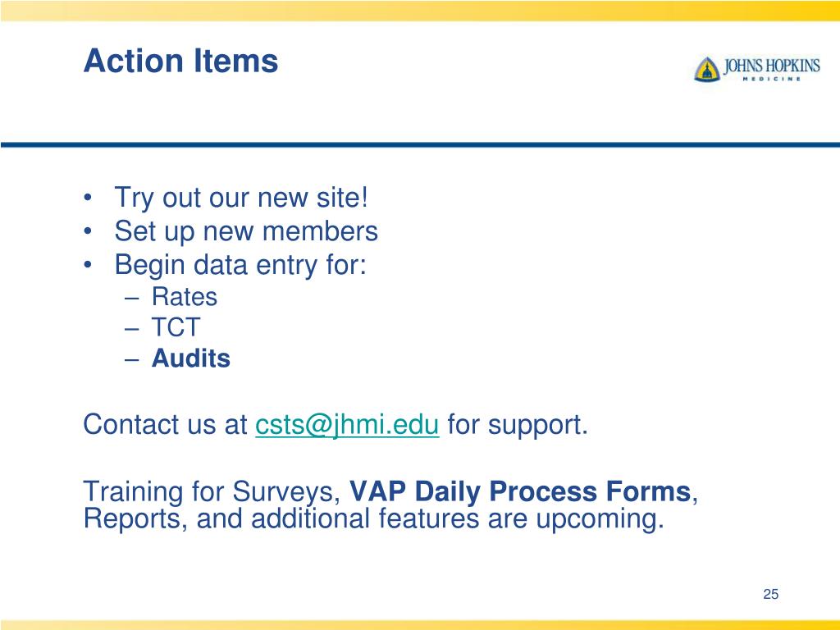Click the yellow bottom footer bar
Image resolution: width=840 pixels, height=630 pixels.
tap(420, 624)
